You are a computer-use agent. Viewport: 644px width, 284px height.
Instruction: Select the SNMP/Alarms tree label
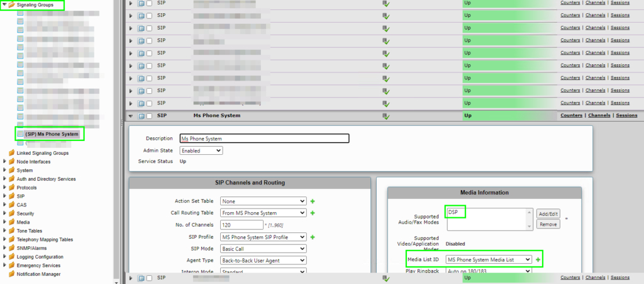pyautogui.click(x=31, y=248)
